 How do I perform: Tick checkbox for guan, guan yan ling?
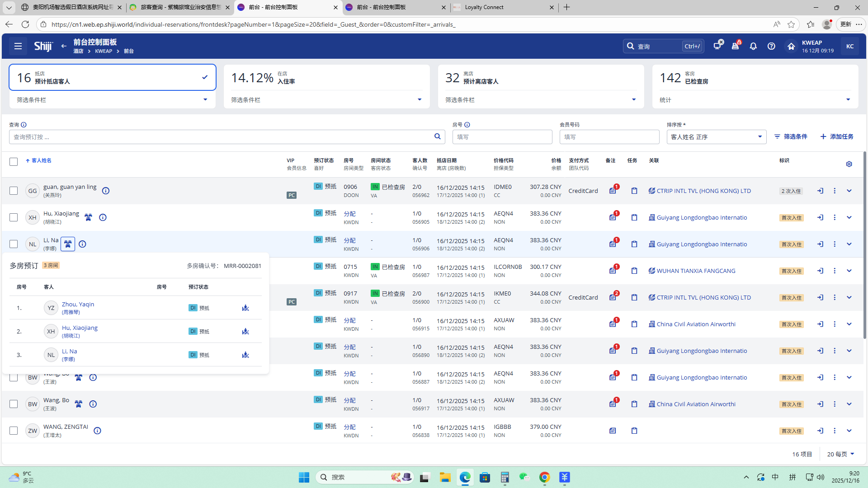coord(14,191)
